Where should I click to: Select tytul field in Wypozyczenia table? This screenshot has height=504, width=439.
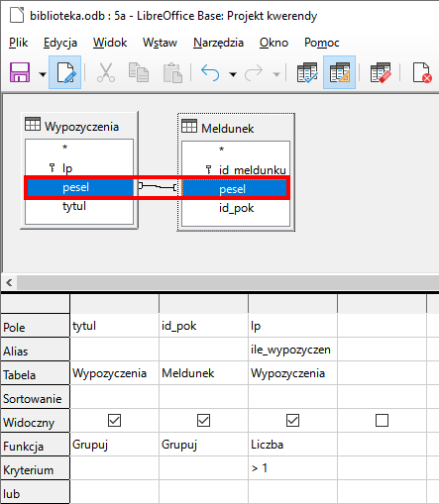coord(79,206)
